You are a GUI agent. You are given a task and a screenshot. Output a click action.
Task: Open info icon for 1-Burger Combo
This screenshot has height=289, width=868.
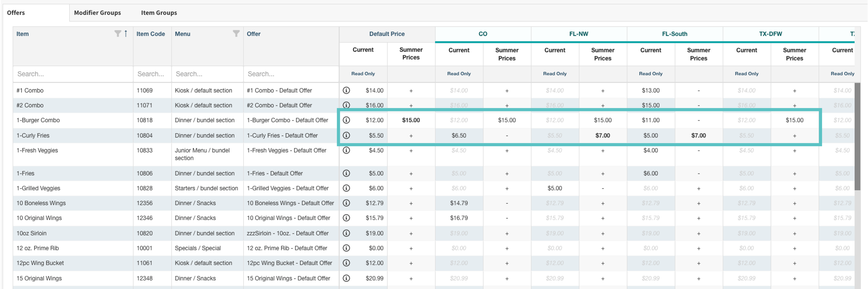tap(346, 120)
